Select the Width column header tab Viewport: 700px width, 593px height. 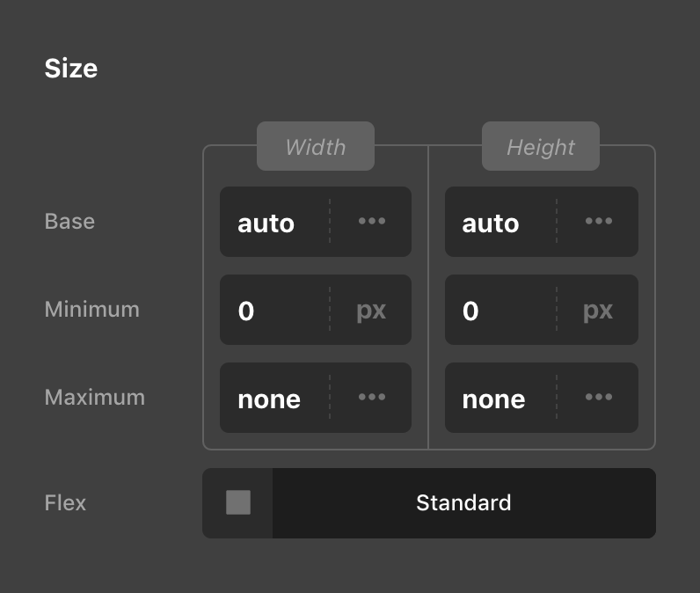[x=316, y=147]
